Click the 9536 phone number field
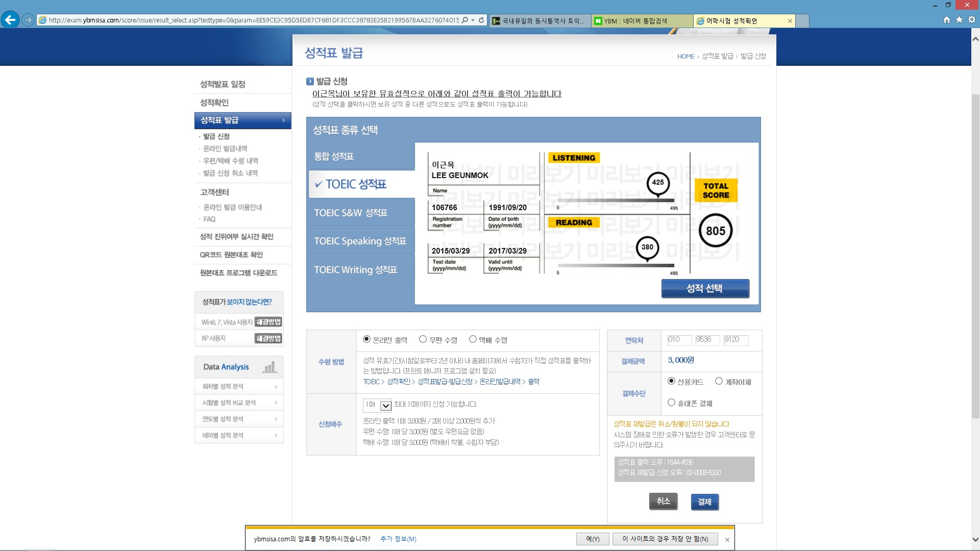 tap(708, 340)
